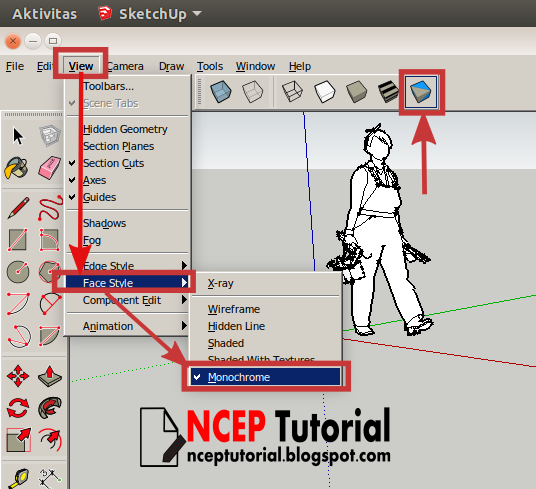
Task: Choose the Scale tool
Action: pos(19,440)
